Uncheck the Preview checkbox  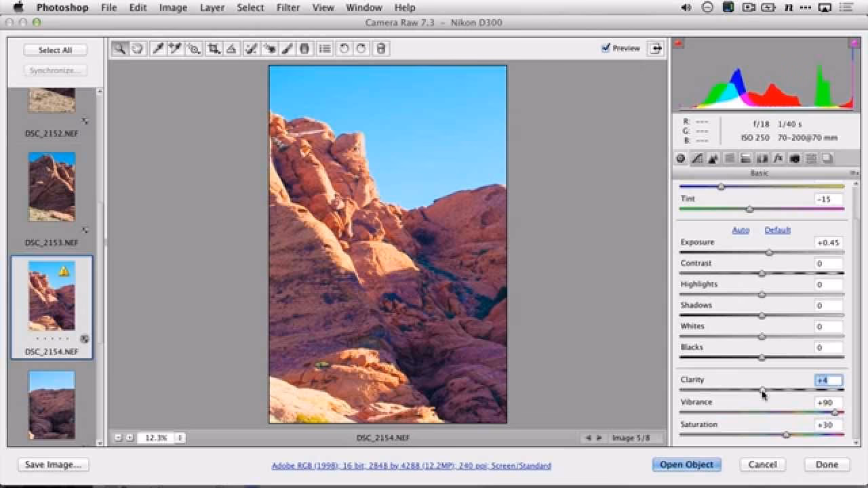point(606,48)
